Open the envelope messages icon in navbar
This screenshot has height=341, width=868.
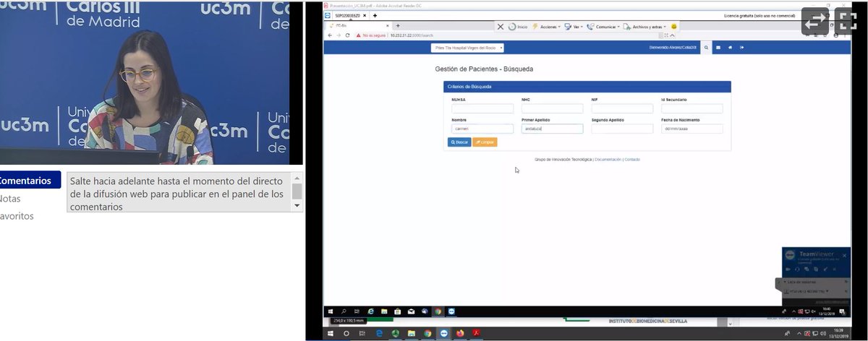pos(718,48)
